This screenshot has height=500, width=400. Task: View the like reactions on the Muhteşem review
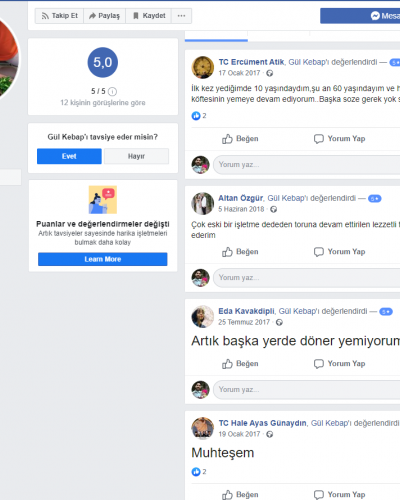pos(199,472)
